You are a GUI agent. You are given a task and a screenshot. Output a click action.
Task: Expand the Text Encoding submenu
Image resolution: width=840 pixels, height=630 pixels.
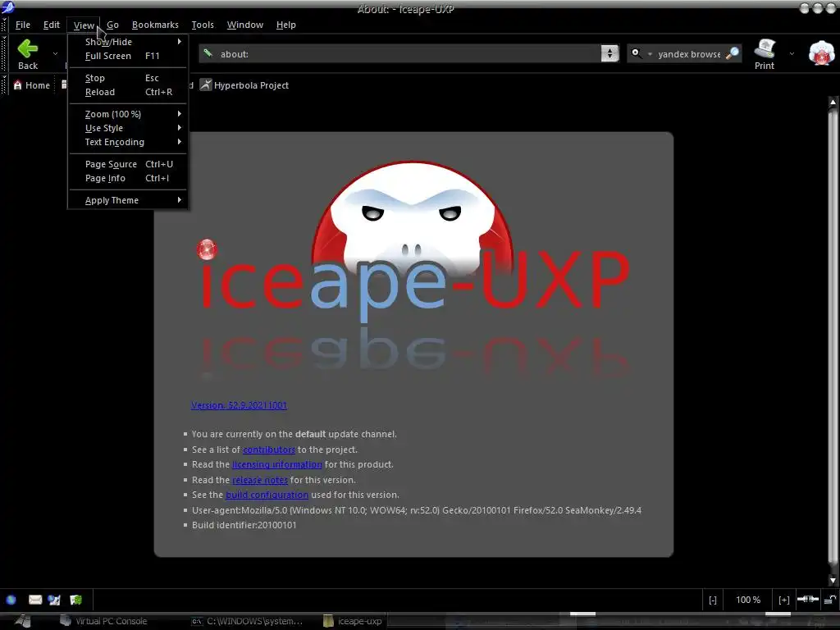click(x=127, y=142)
